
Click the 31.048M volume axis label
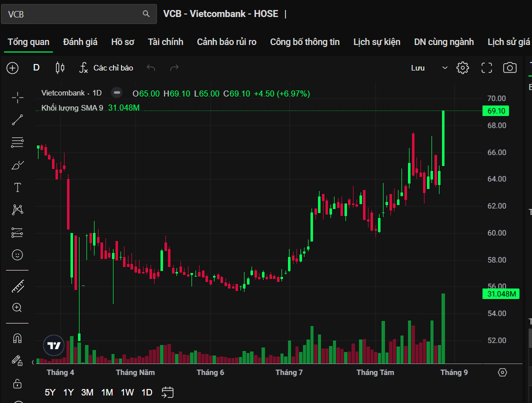[x=501, y=294]
